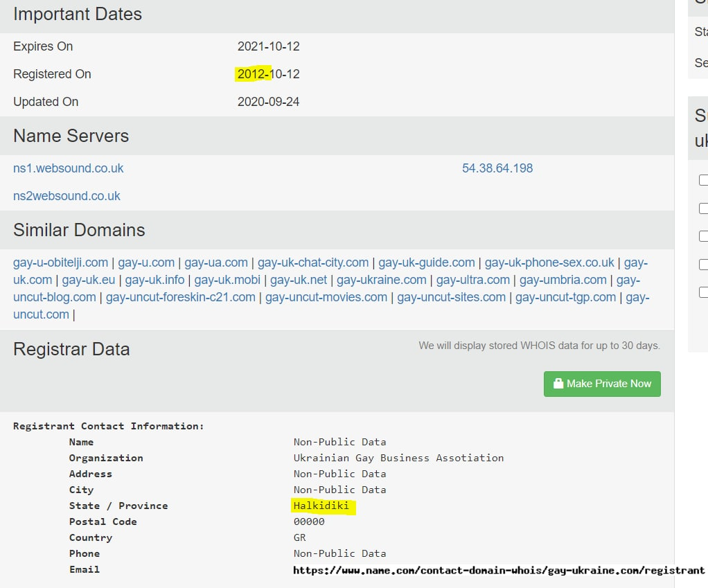Viewport: 708px width, 588px height.
Task: Visit the gay-ua.com similar domain link
Action: pos(216,262)
